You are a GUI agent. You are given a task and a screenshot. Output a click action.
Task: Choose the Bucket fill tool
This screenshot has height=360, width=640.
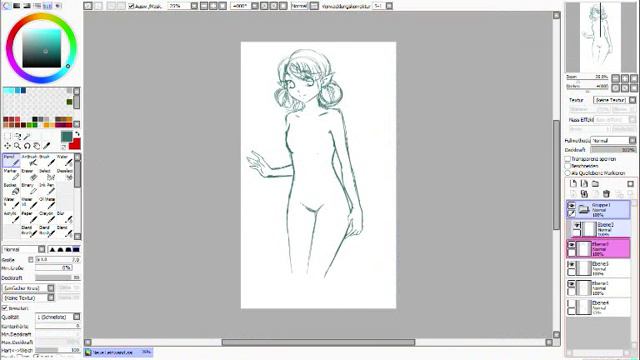coord(11,189)
